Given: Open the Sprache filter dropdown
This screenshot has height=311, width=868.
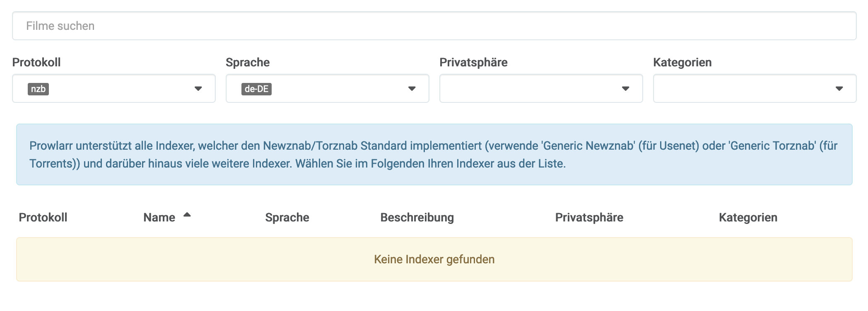Looking at the screenshot, I should pos(328,88).
